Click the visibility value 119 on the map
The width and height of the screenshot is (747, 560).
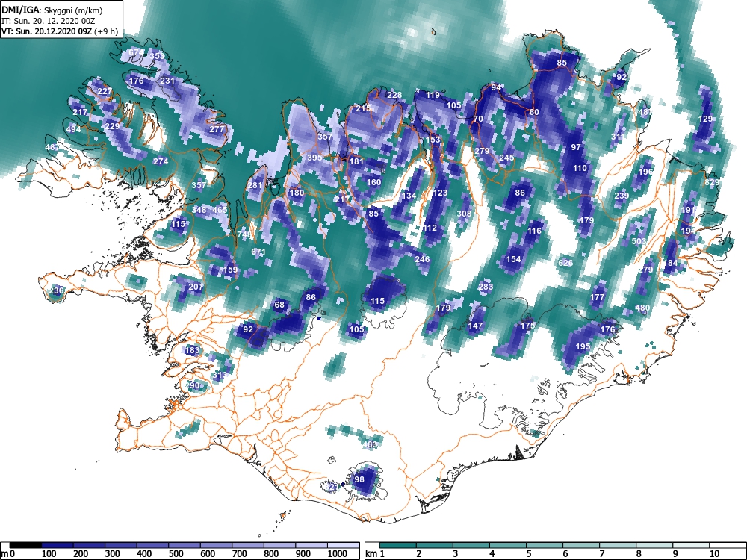click(x=433, y=95)
